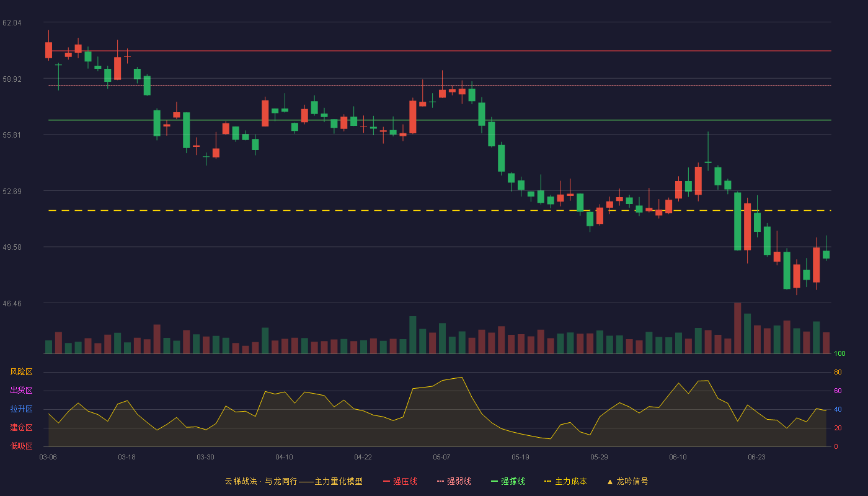Select the 03-30 date label
This screenshot has width=868, height=496.
click(x=205, y=457)
